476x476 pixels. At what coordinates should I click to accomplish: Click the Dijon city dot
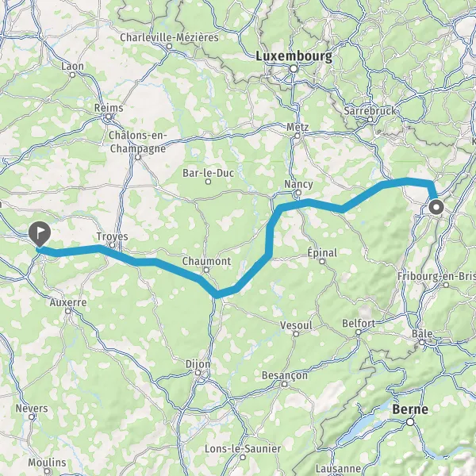[198, 373]
